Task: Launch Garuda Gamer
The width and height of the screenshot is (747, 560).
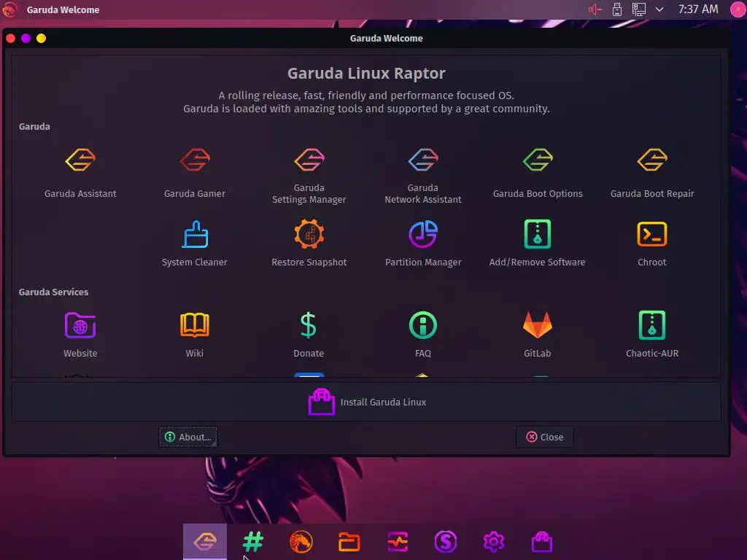Action: pyautogui.click(x=194, y=172)
